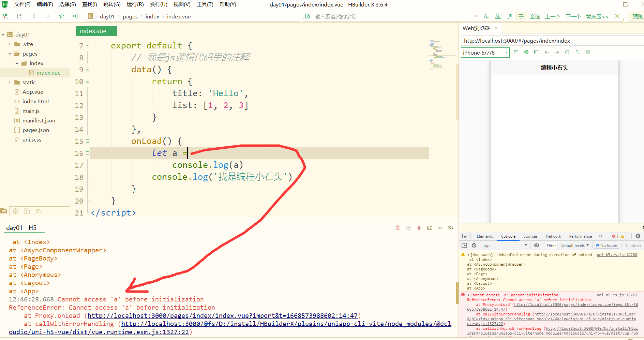The height and width of the screenshot is (340, 644).
Task: Toggle case-sensitive search Aa icon
Action: pyautogui.click(x=486, y=16)
